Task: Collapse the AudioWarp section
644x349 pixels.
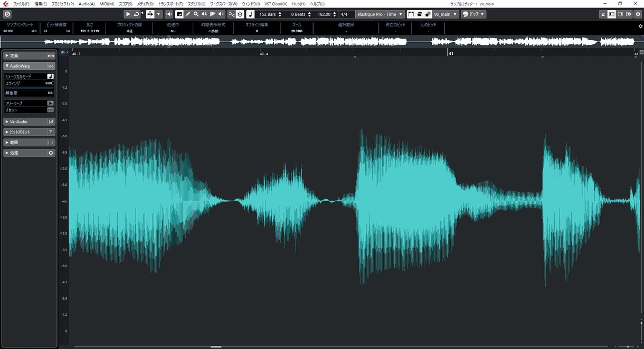Action: tap(29, 66)
